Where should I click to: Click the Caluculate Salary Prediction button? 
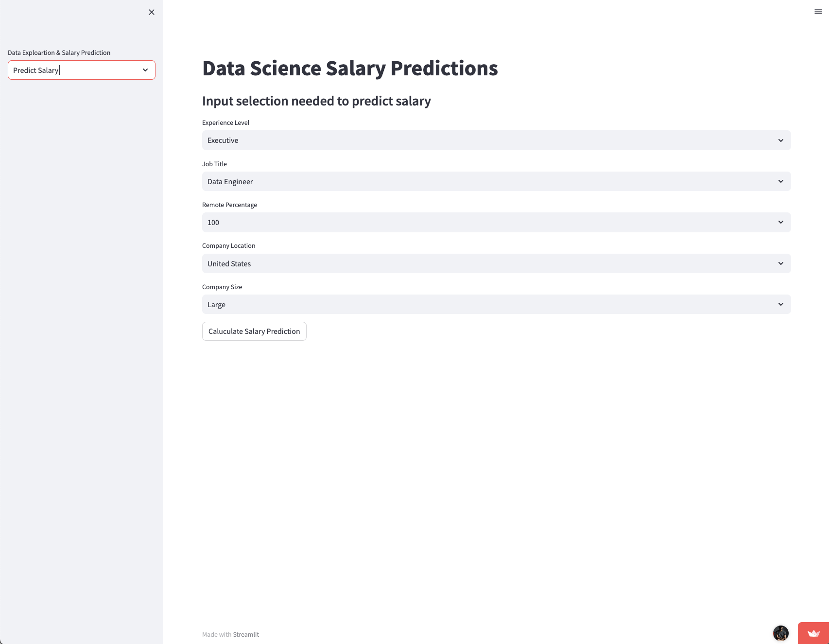pos(254,331)
